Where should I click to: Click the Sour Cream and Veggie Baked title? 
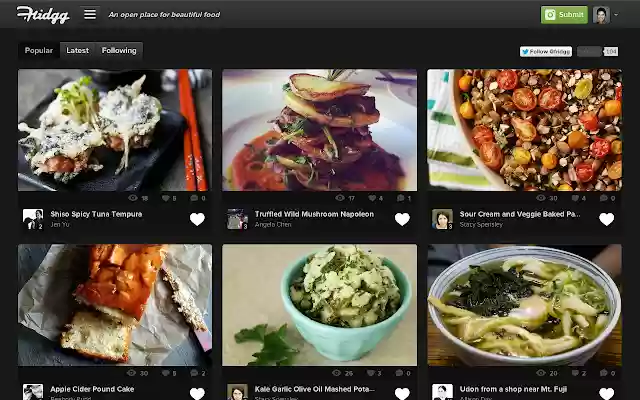click(x=520, y=214)
